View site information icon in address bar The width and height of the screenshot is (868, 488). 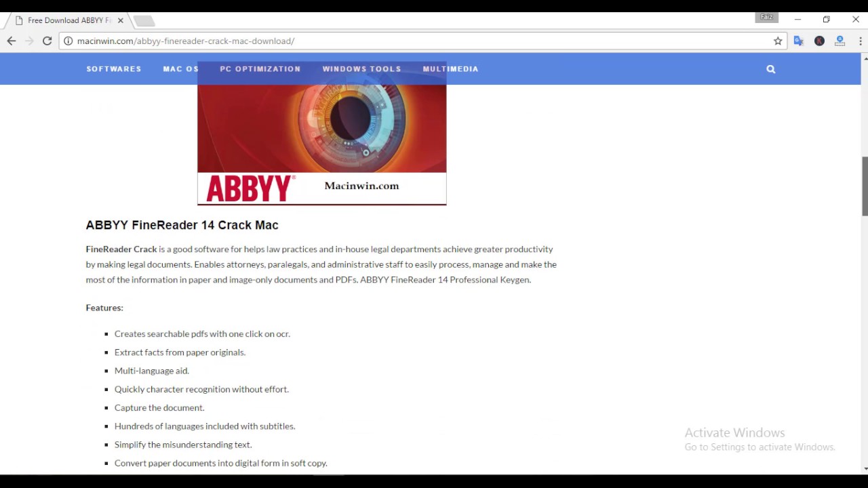point(68,41)
